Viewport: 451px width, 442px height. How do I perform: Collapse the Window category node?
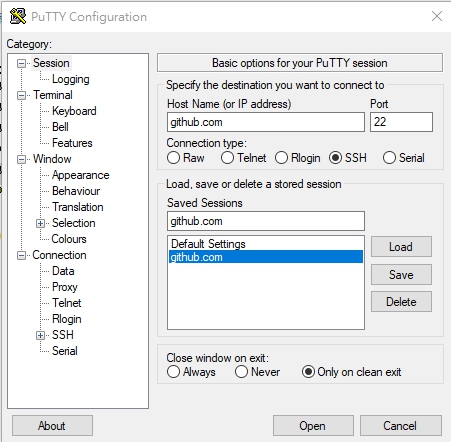pos(21,159)
